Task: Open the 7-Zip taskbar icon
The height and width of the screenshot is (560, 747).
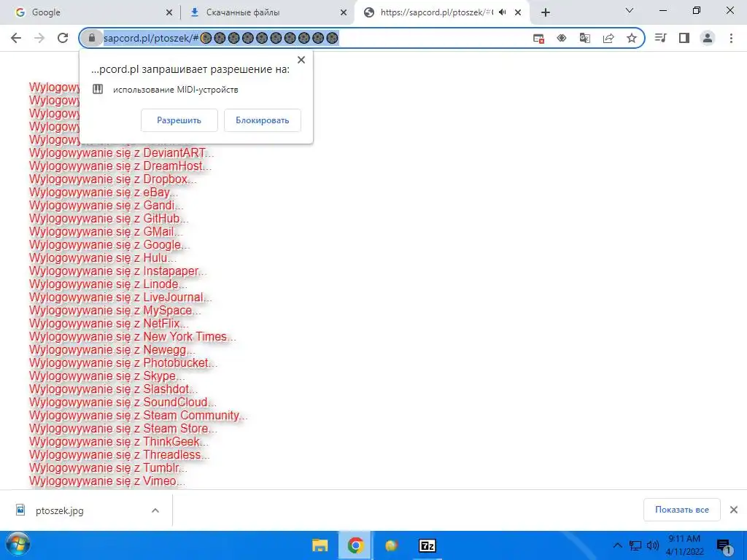Action: pyautogui.click(x=427, y=545)
